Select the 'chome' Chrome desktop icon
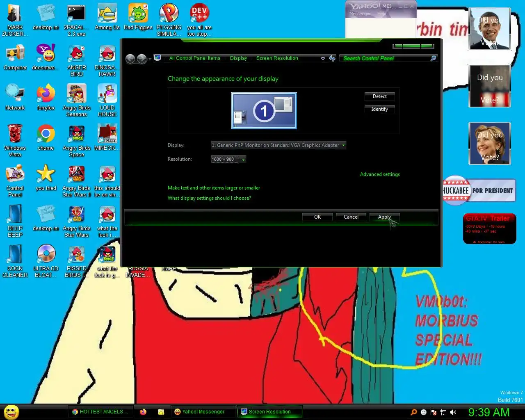 (x=46, y=138)
